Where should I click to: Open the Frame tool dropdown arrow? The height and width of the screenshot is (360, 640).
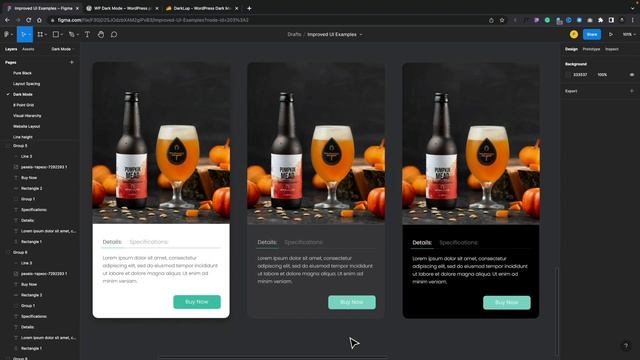pyautogui.click(x=46, y=35)
